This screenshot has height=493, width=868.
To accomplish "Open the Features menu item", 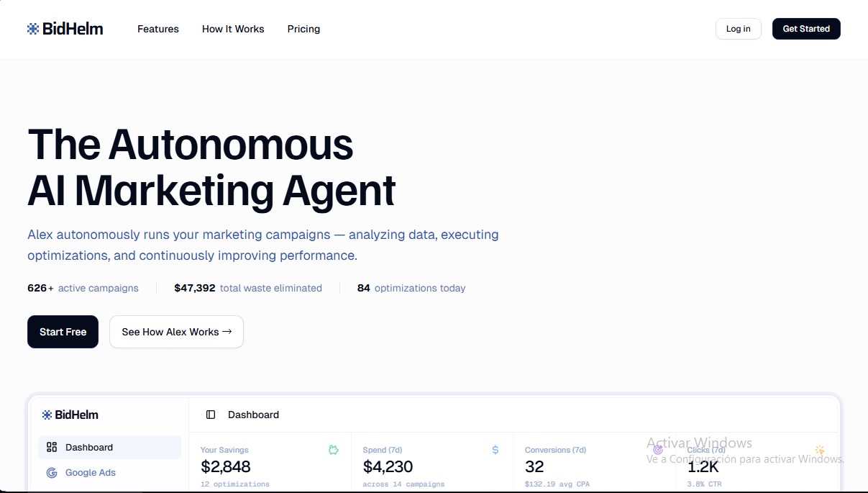I will coord(158,29).
